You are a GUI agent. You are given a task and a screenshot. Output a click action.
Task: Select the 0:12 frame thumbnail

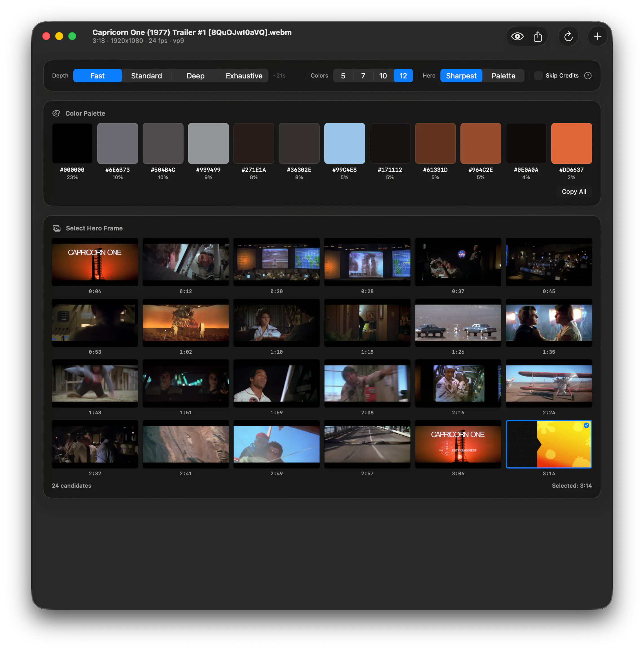[x=186, y=262]
